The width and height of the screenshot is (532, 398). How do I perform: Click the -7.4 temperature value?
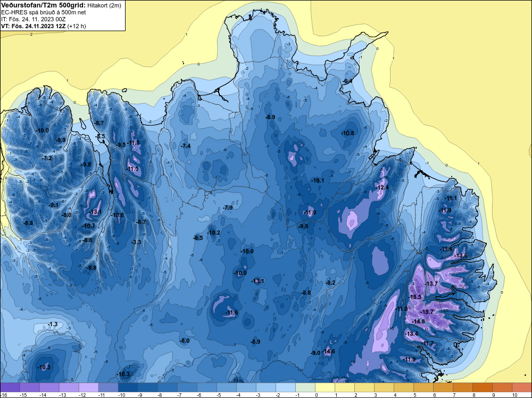pos(186,146)
